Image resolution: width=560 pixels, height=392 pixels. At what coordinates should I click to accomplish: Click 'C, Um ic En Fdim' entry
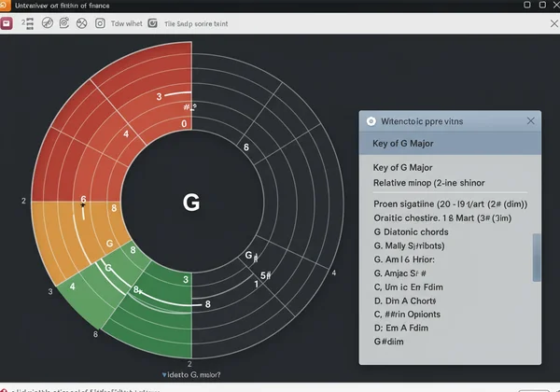[x=408, y=287]
